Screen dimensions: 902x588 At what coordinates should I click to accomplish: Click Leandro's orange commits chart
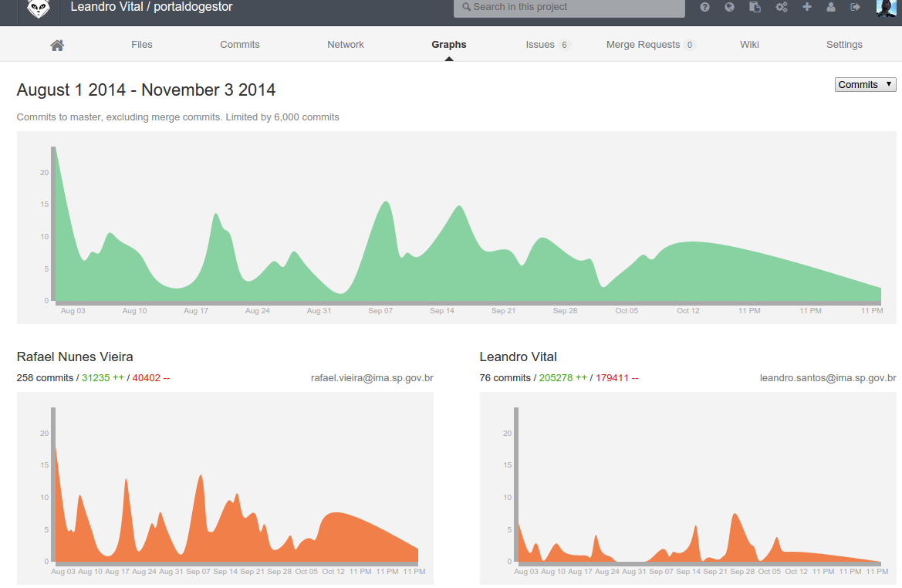point(688,488)
